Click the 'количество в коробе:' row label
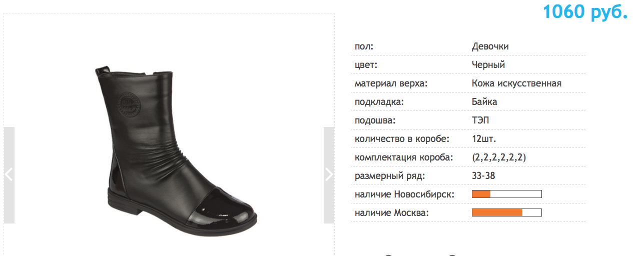This screenshot has height=256, width=644. (x=402, y=139)
